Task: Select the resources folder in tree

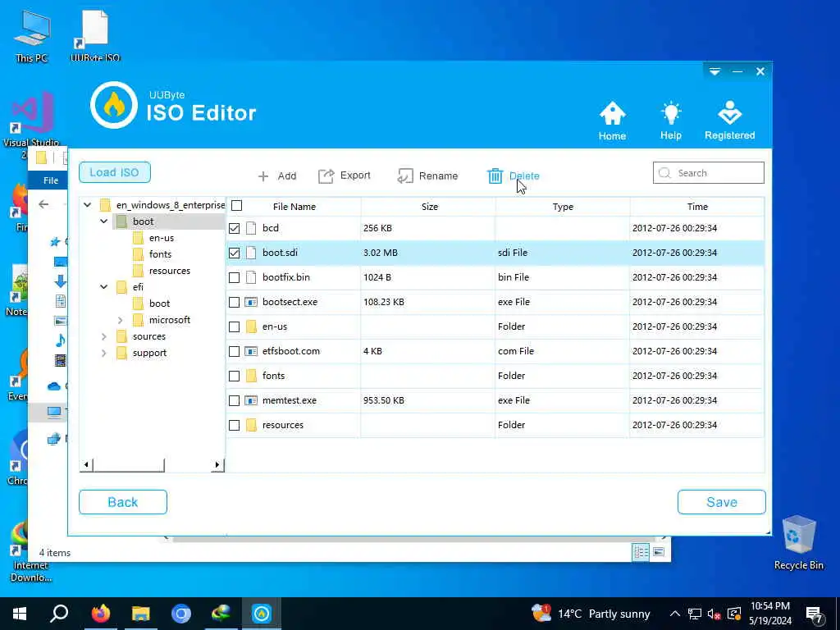Action: [x=170, y=271]
